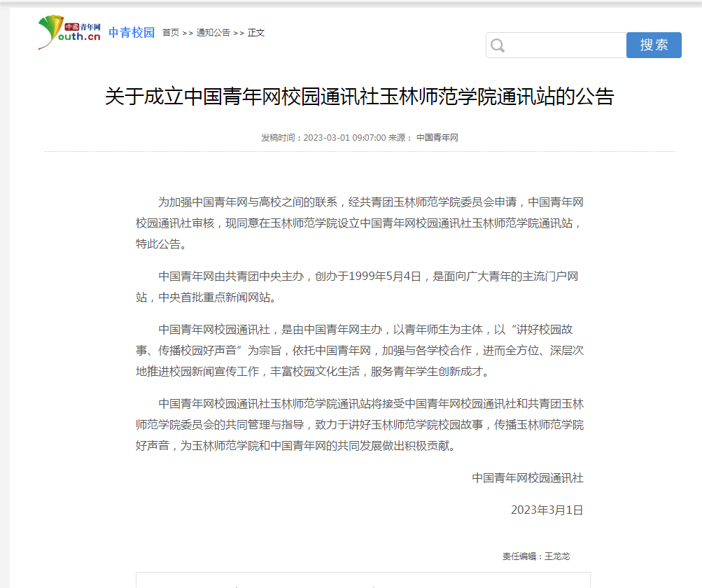Image resolution: width=702 pixels, height=588 pixels.
Task: Click the 发稿时间 publish timestamp
Action: point(323,138)
